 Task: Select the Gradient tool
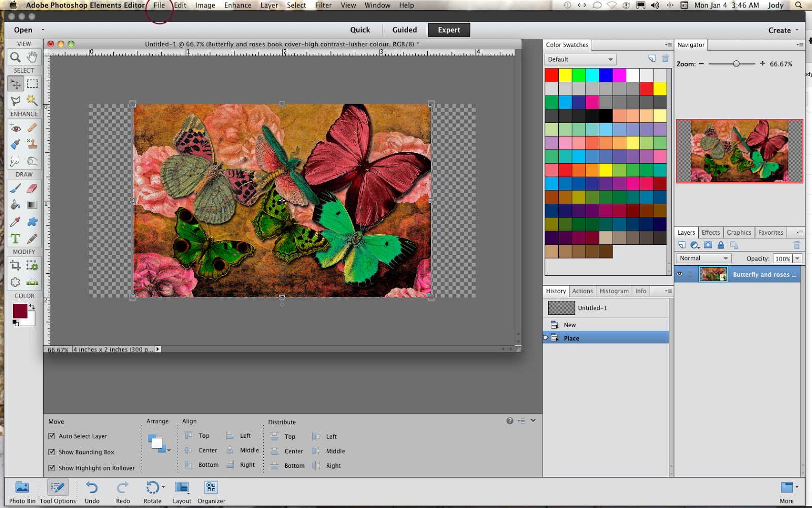[32, 205]
